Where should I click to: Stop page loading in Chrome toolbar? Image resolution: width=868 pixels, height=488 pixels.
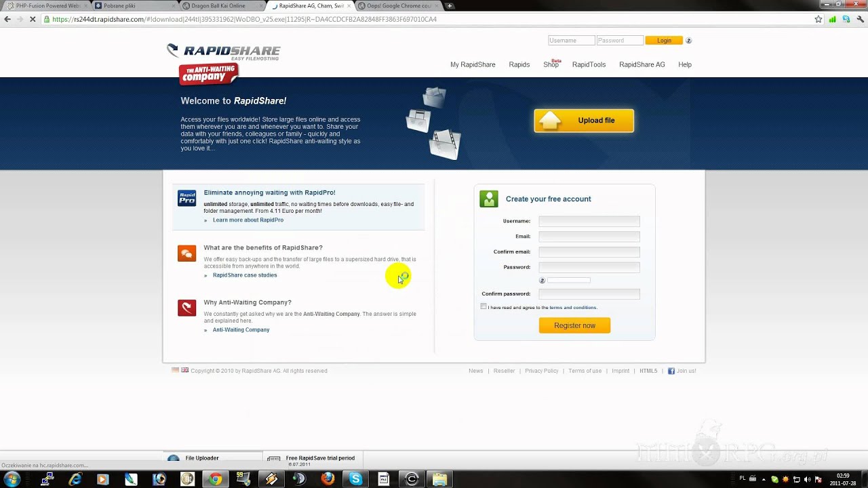[33, 19]
